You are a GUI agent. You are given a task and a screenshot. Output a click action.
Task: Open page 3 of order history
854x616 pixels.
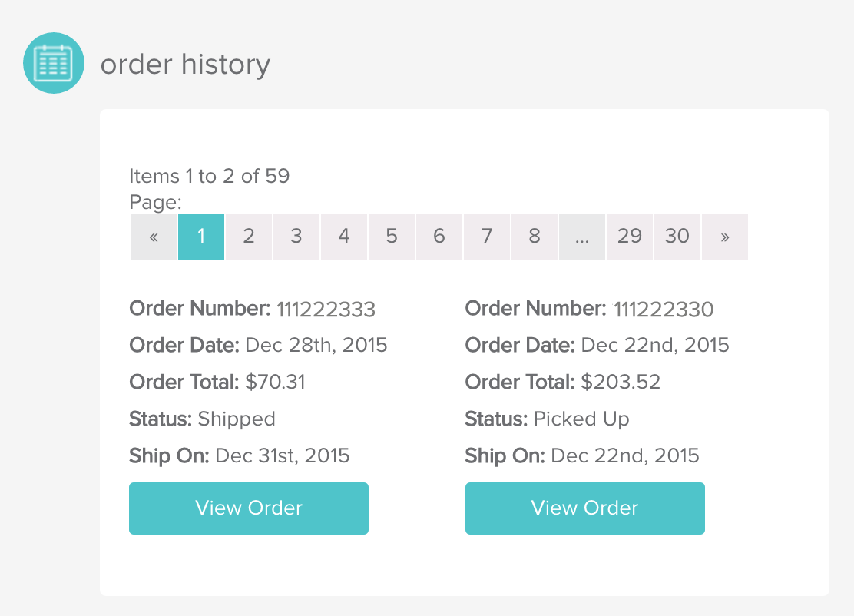coord(296,236)
